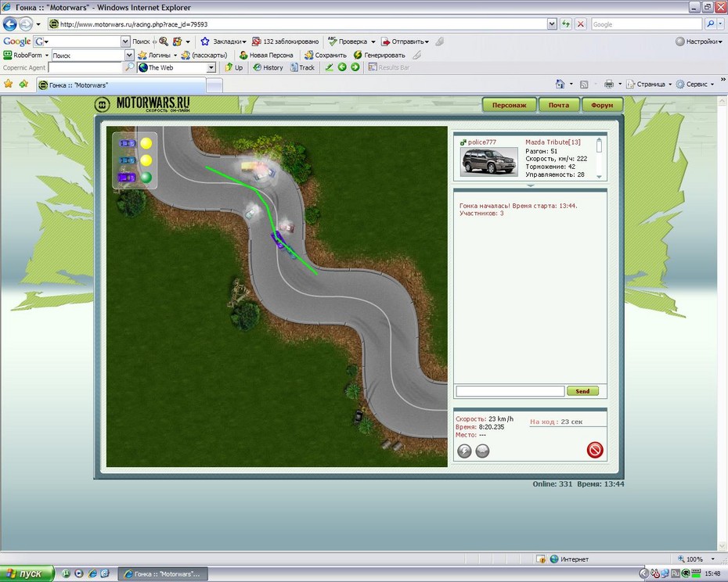Viewport: 728px width, 582px height.
Task: Click the Home icon in the command bar
Action: (x=560, y=84)
